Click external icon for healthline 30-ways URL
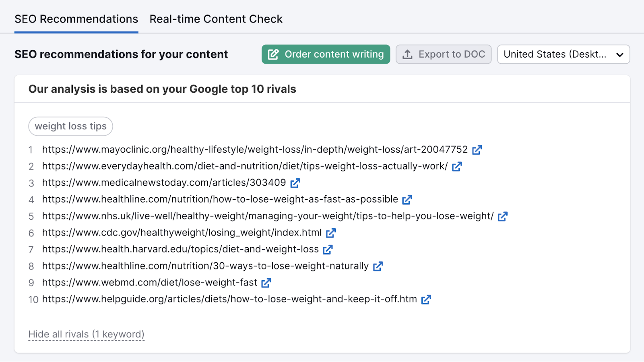Viewport: 644px width, 362px height. point(378,266)
